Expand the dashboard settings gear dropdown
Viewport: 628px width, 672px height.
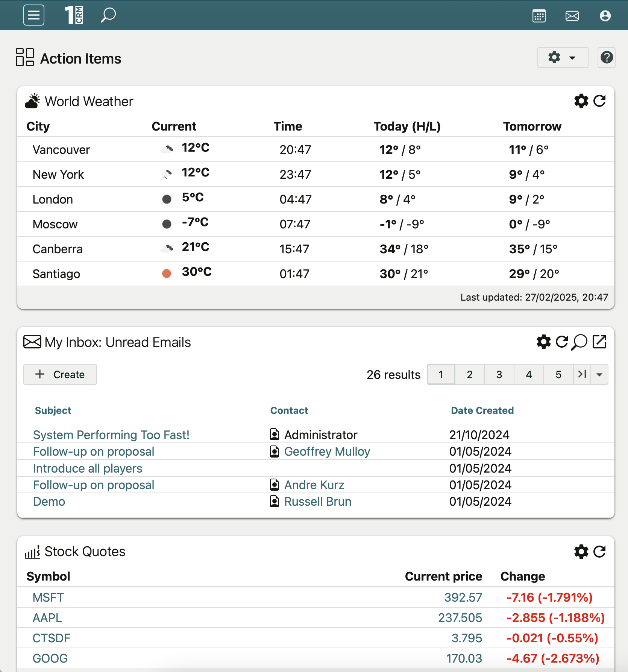[x=562, y=58]
